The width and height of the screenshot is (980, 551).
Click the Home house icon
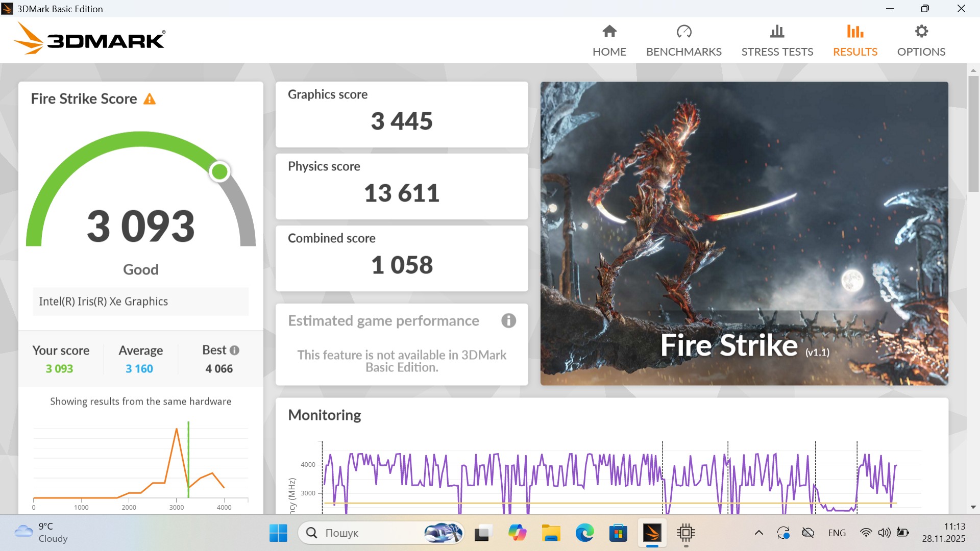(609, 32)
